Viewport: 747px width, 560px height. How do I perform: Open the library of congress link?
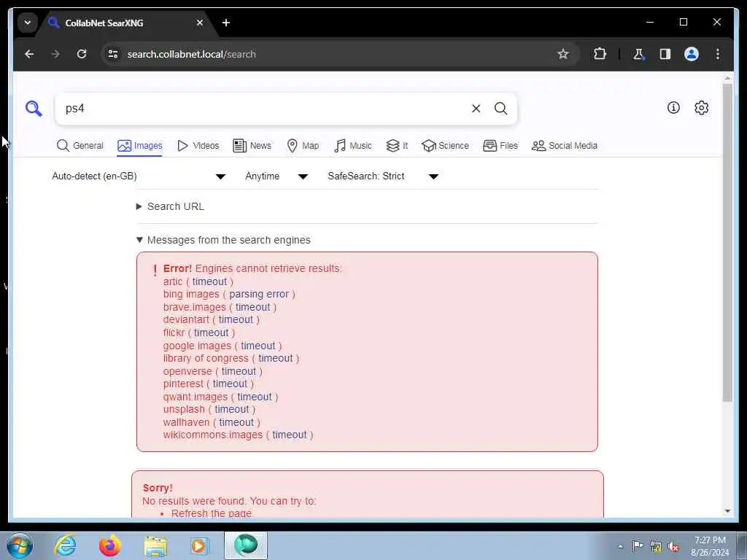(206, 358)
